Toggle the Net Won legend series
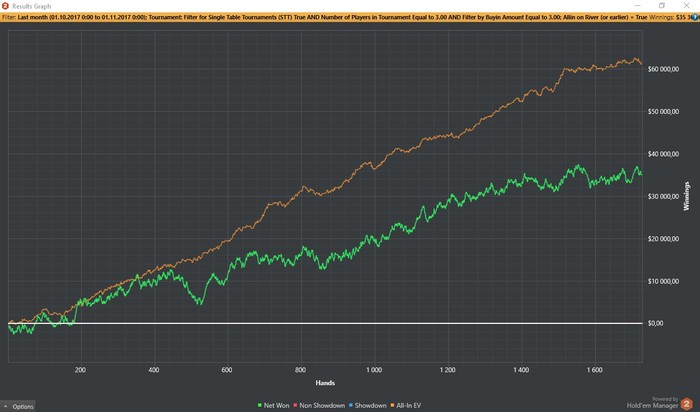Screen dimensions: 700x412 (274, 405)
